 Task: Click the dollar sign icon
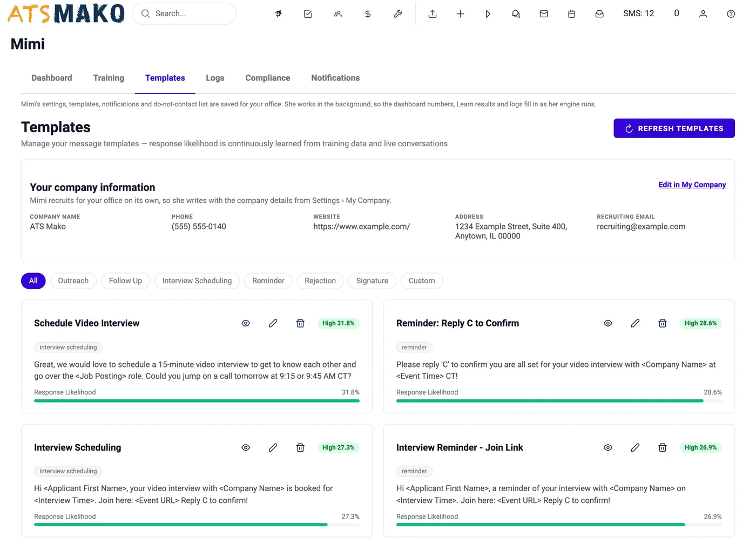point(368,14)
